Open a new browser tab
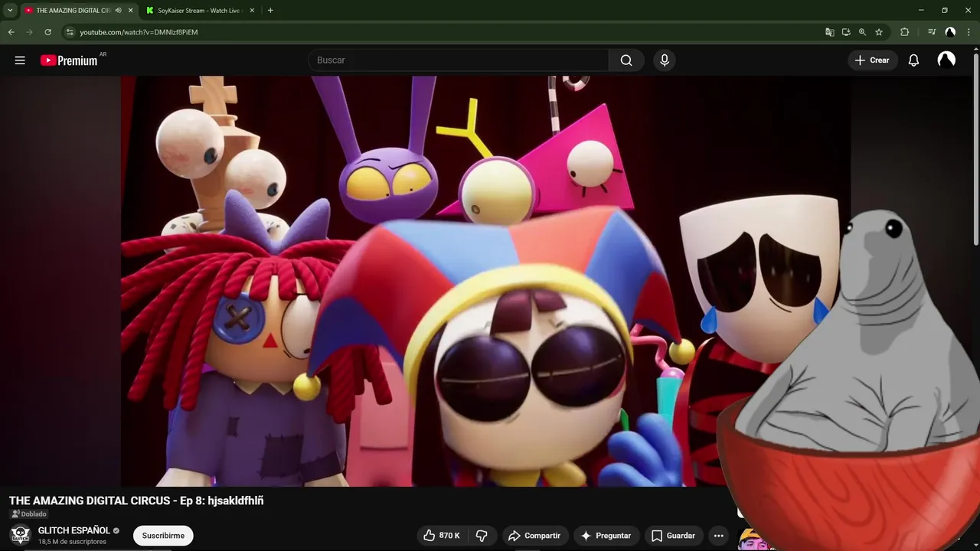Viewport: 980px width, 551px height. [270, 10]
